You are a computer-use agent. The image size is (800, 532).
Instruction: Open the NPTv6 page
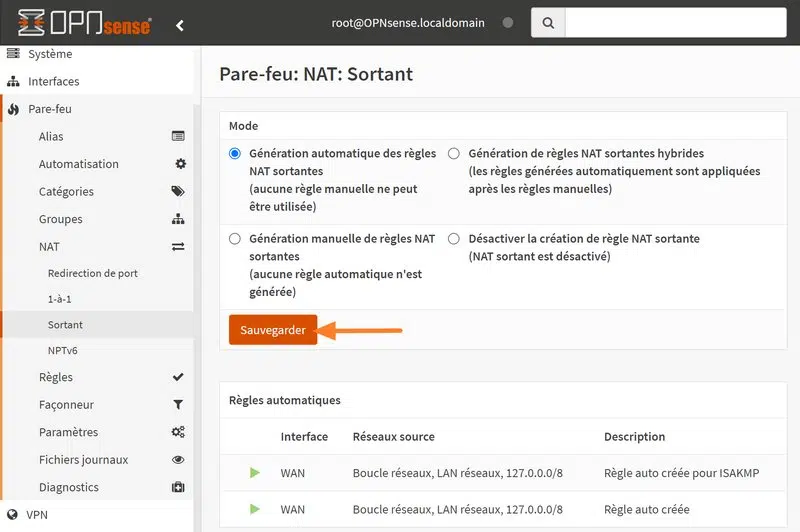(x=64, y=350)
